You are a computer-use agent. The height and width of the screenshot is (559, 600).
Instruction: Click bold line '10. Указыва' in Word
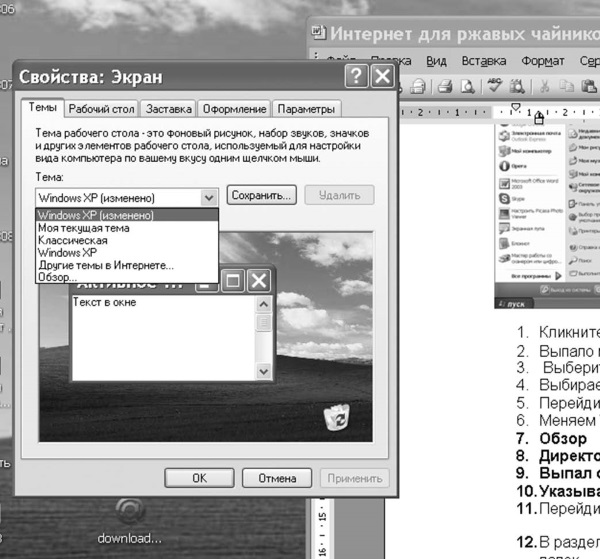(x=558, y=491)
